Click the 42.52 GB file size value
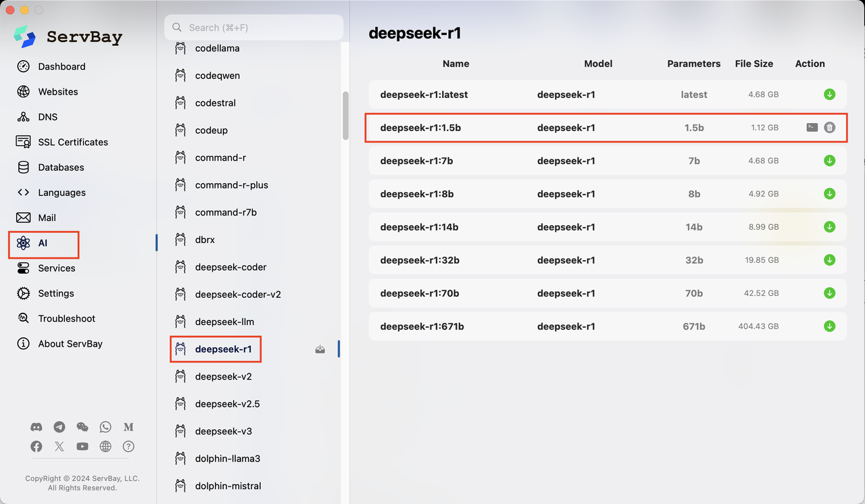Image resolution: width=865 pixels, height=504 pixels. (x=762, y=293)
